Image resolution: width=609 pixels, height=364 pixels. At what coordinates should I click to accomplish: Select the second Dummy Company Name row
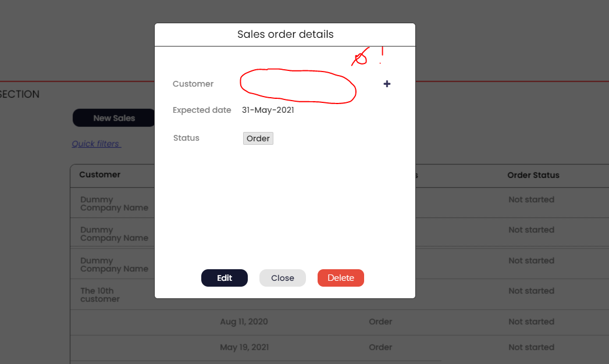[340, 233]
